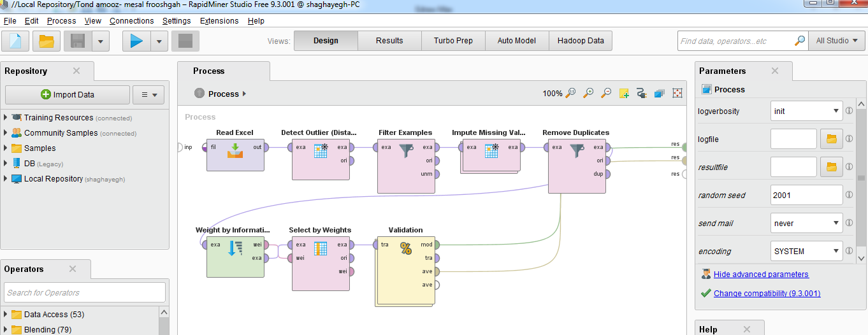This screenshot has height=335, width=868.
Task: Browse for resultfile with the folder button
Action: pyautogui.click(x=831, y=167)
